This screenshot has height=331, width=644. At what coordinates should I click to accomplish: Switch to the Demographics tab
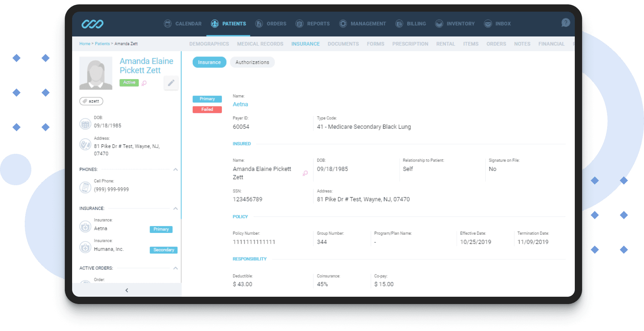[209, 44]
